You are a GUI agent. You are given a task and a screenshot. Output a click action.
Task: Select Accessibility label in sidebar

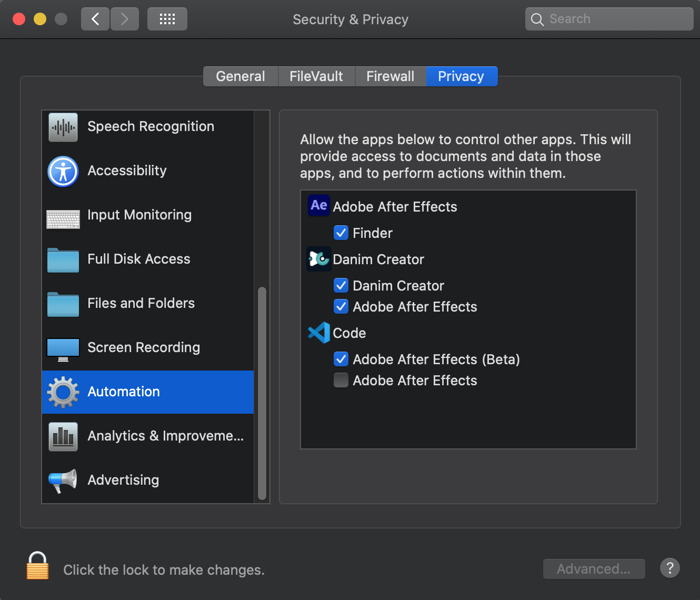pos(127,171)
